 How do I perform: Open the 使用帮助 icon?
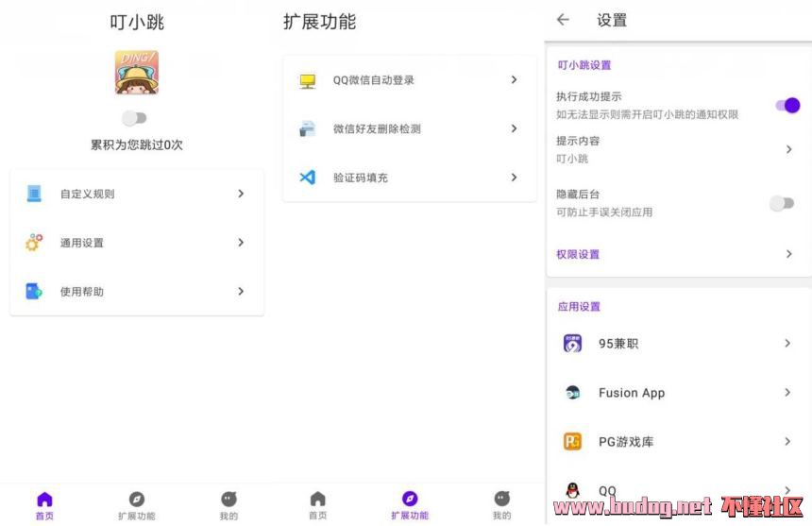(34, 291)
